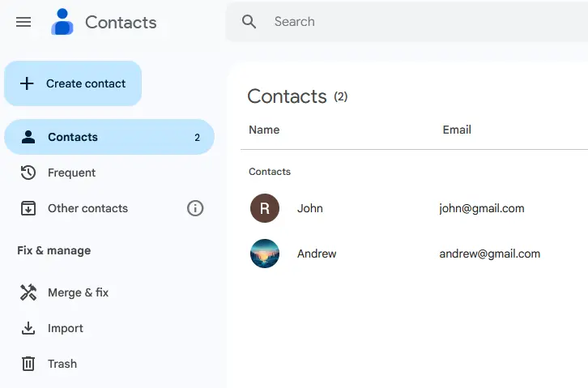Click the Name column header
Image resolution: width=588 pixels, height=388 pixels.
(x=264, y=130)
